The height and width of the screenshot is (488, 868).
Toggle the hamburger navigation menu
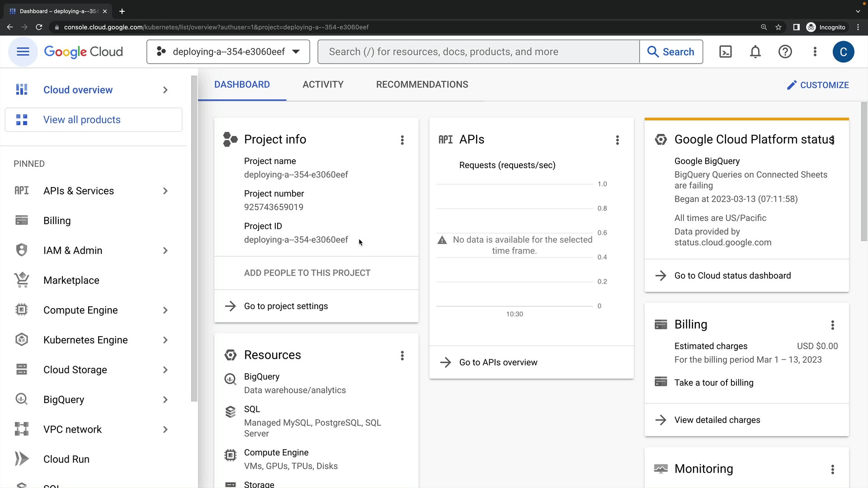click(x=23, y=52)
